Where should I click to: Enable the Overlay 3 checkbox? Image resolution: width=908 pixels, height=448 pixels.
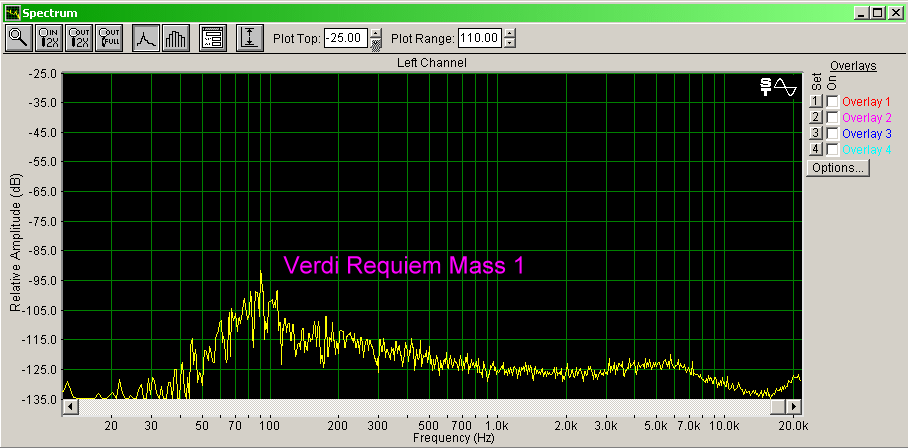coord(832,134)
